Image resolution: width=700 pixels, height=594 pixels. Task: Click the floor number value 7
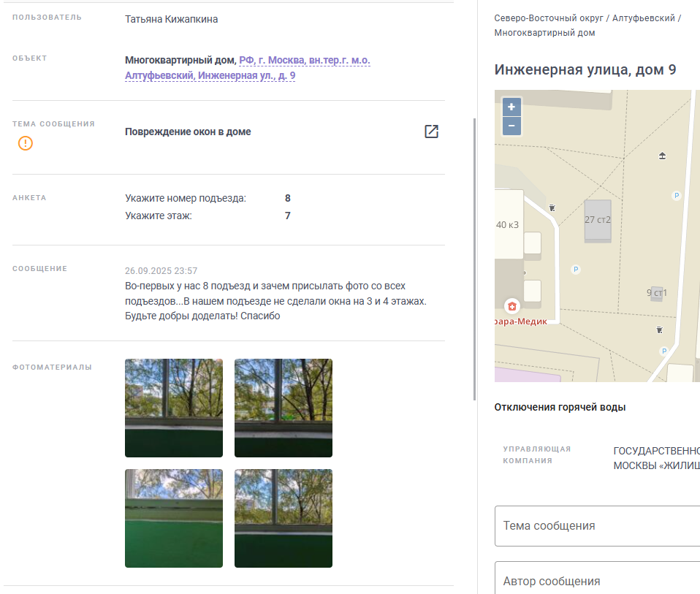coord(287,216)
